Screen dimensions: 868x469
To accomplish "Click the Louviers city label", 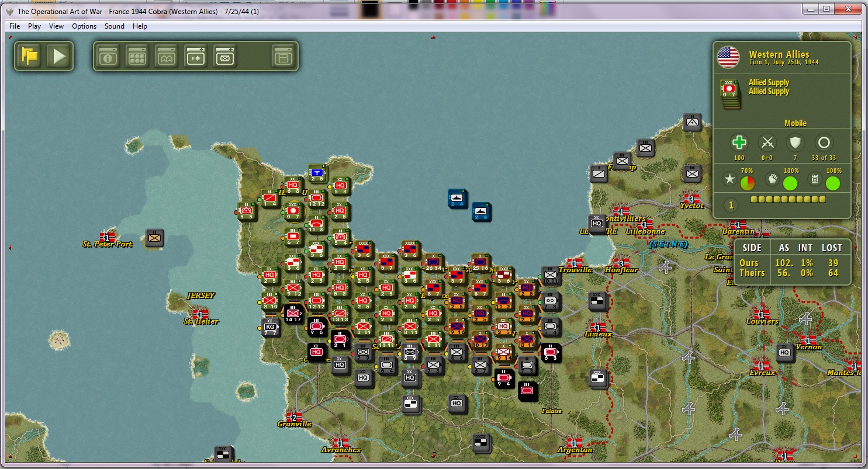I will click(762, 321).
